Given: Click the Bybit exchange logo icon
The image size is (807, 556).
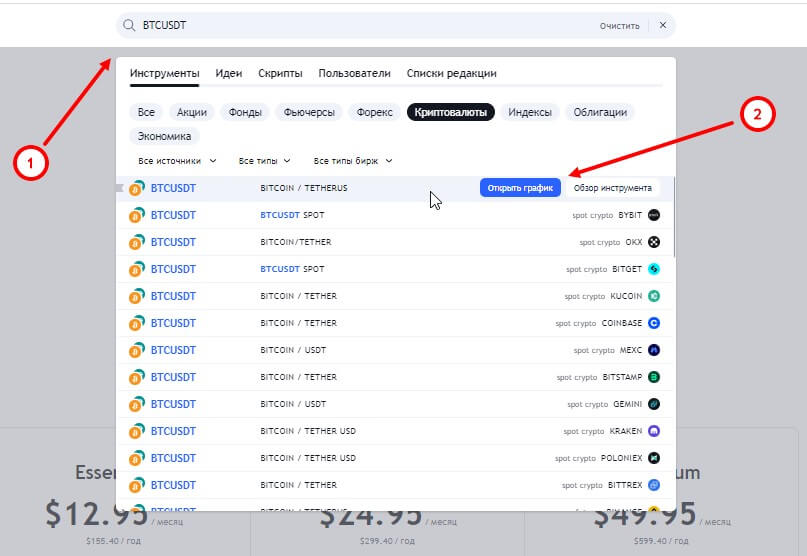Looking at the screenshot, I should coord(654,215).
